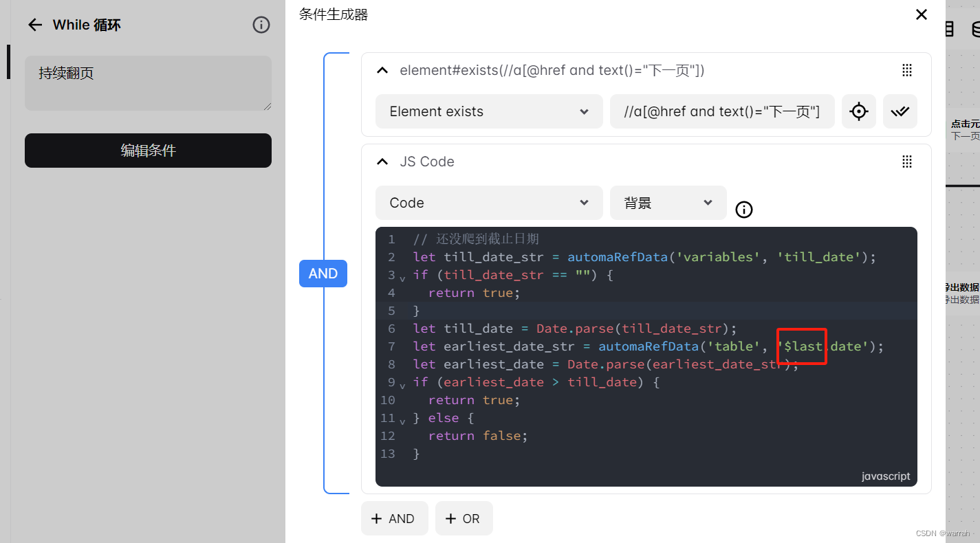Add an alternative condition with + OR

[x=464, y=518]
